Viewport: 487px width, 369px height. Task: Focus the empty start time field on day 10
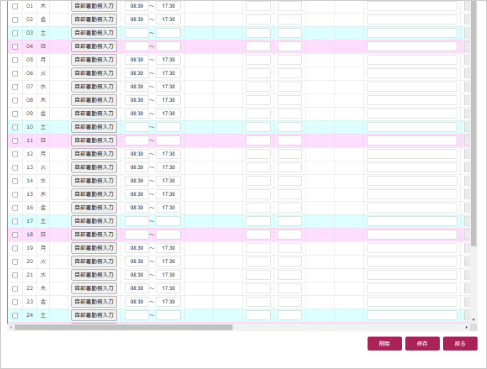(137, 127)
